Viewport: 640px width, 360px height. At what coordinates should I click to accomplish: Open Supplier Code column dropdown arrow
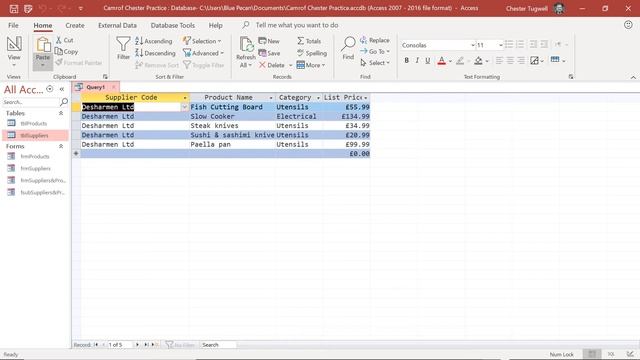pos(184,98)
